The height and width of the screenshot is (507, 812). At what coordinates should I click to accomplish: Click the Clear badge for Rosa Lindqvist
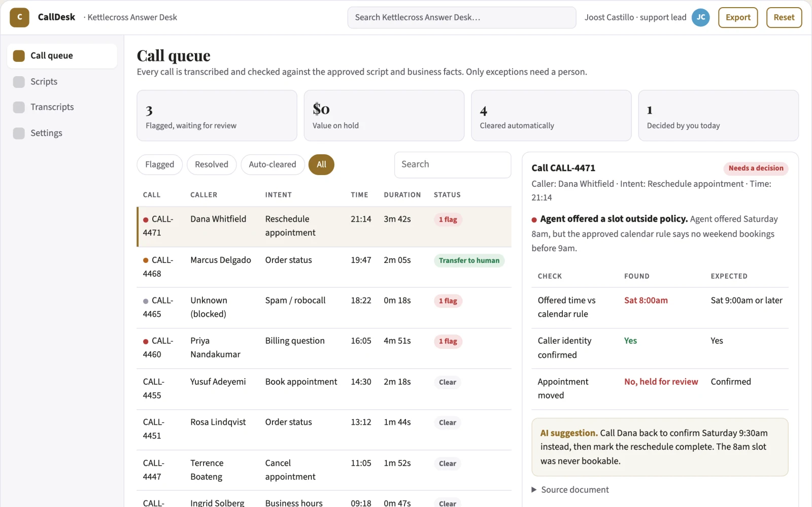pos(448,423)
